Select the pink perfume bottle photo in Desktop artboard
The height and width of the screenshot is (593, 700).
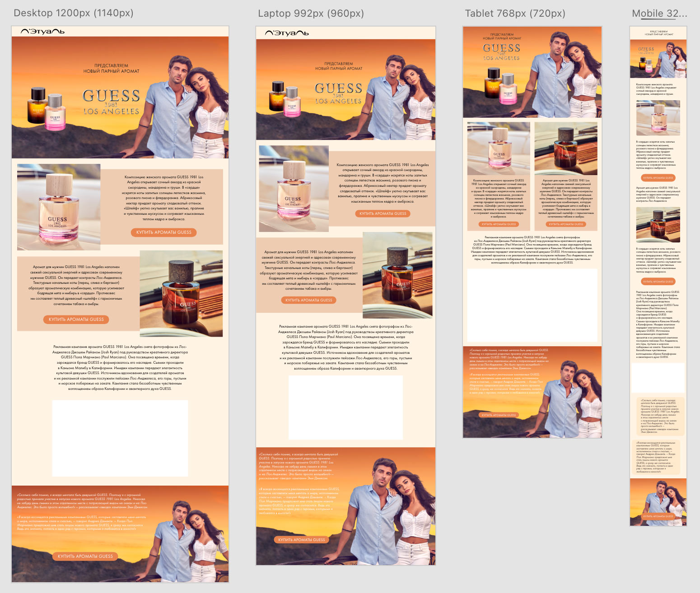[59, 207]
